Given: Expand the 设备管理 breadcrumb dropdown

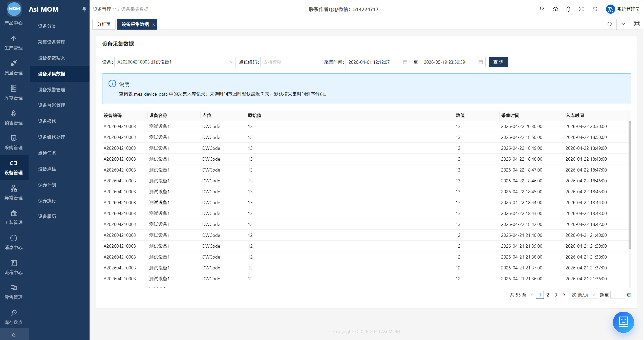Looking at the screenshot, I should pyautogui.click(x=104, y=9).
